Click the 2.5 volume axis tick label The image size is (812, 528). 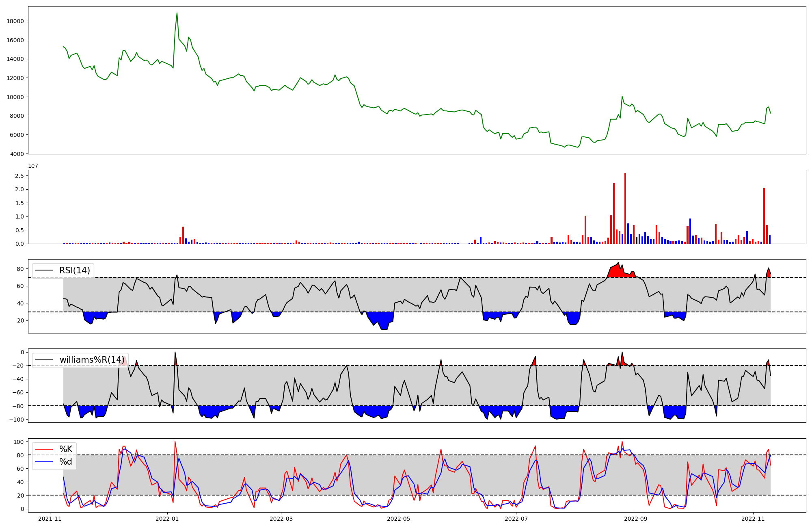coord(19,176)
